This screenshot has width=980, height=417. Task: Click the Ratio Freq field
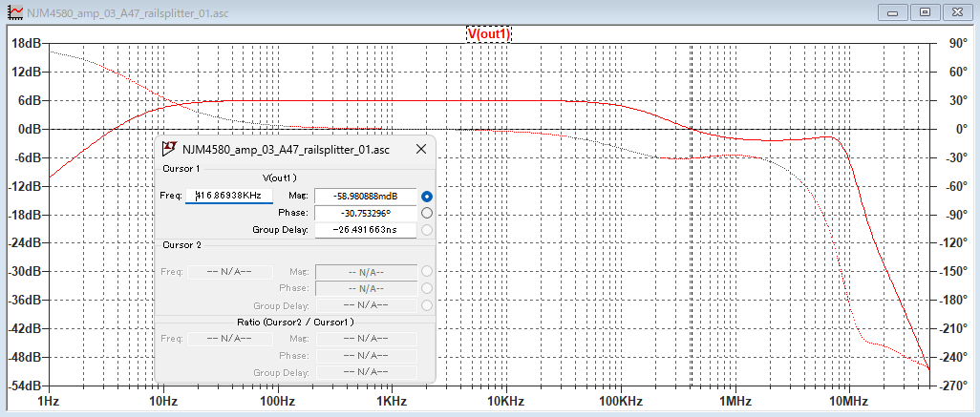click(x=229, y=338)
